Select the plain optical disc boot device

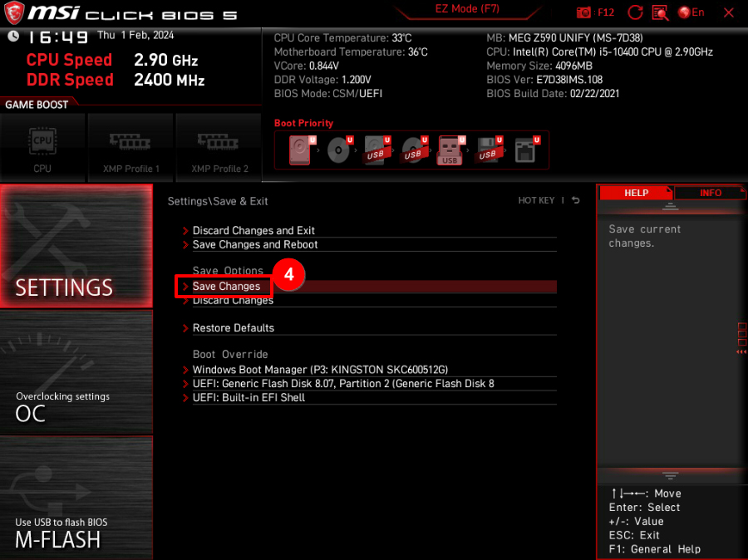(x=339, y=150)
